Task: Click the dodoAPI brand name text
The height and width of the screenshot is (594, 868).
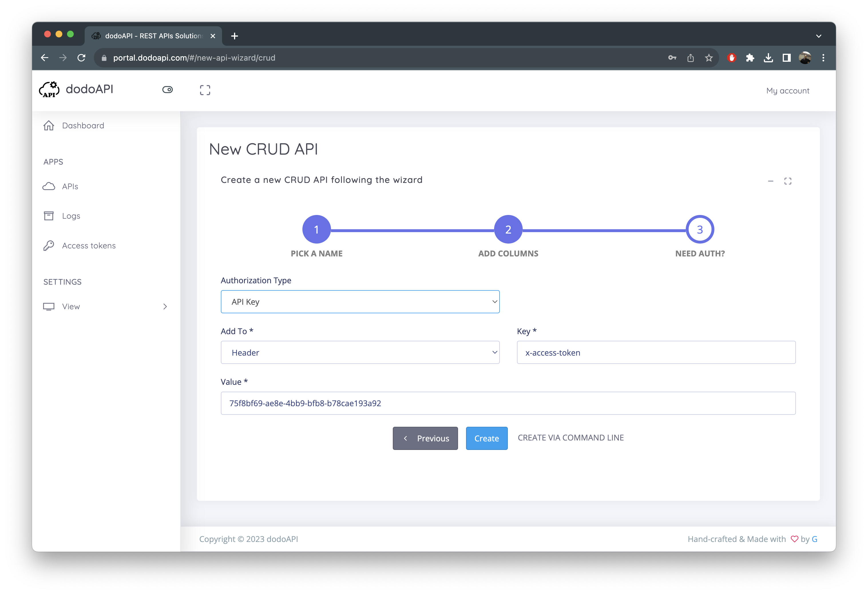Action: pos(89,89)
